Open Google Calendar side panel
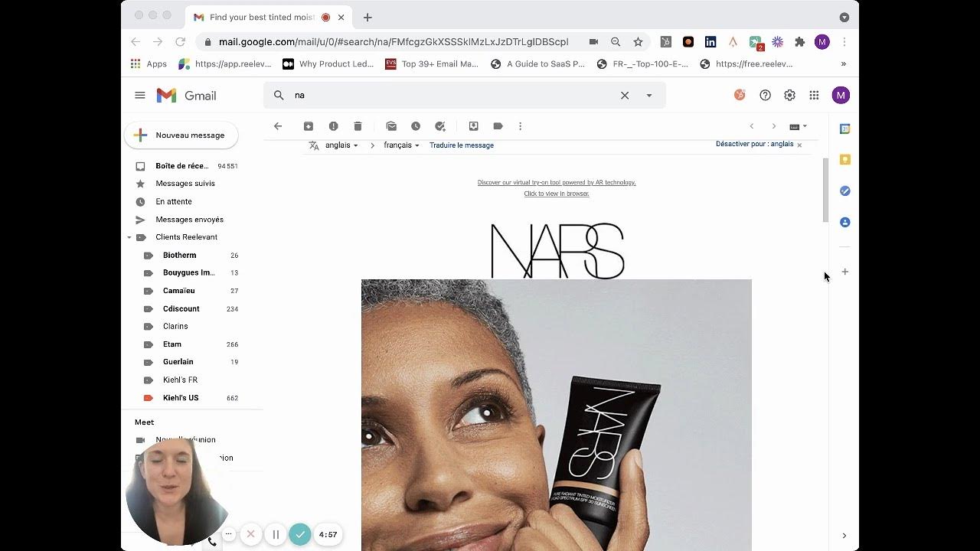Image resolution: width=980 pixels, height=551 pixels. (845, 129)
